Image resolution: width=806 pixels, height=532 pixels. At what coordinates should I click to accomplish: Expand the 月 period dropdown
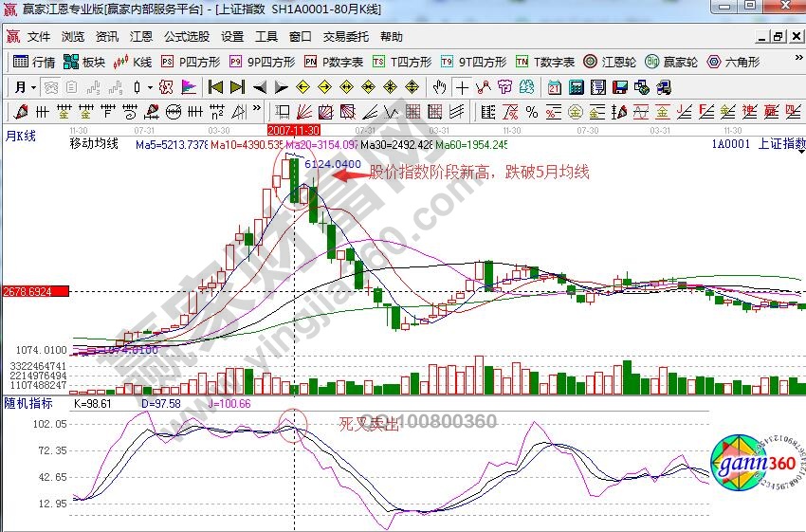pos(26,87)
